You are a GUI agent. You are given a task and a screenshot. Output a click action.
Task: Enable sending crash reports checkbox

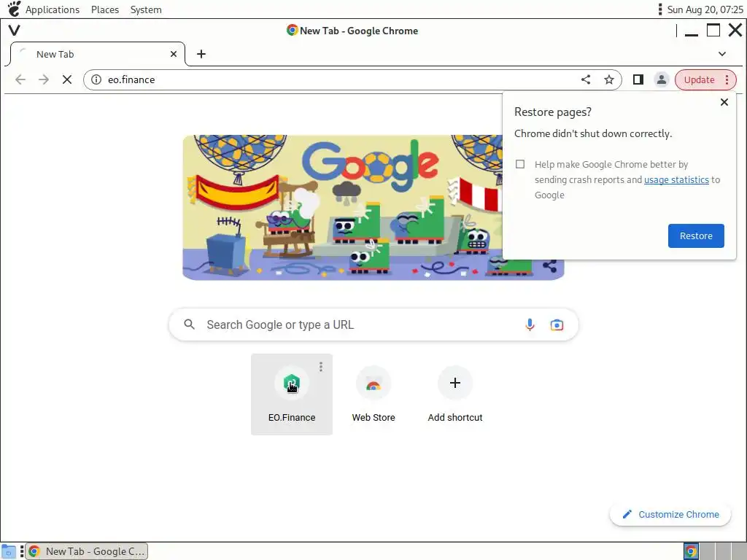[519, 164]
